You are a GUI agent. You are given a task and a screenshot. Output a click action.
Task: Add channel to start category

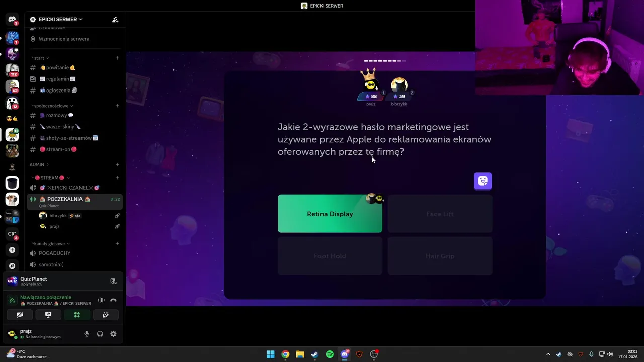[117, 58]
